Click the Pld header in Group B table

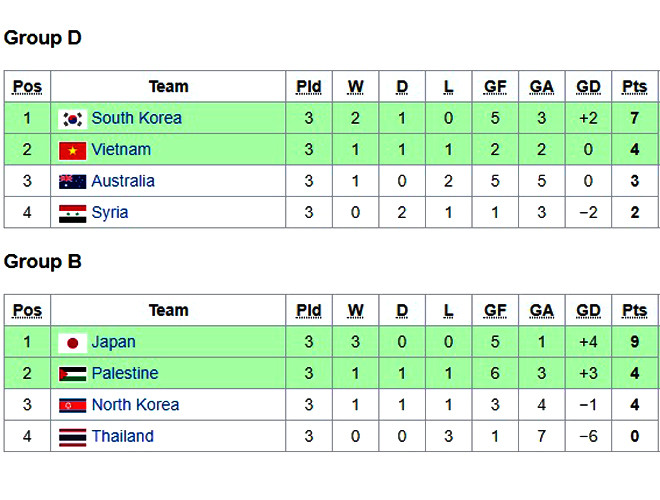(x=309, y=311)
